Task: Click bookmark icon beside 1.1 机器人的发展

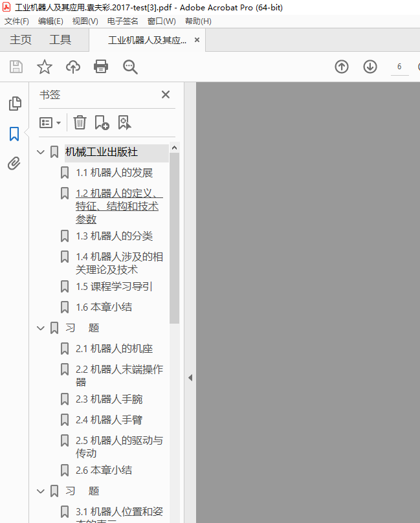Action: (65, 173)
